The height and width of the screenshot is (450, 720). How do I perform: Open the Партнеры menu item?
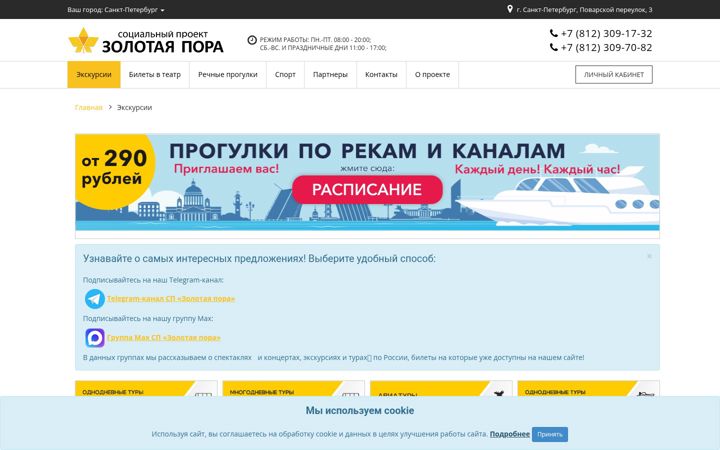click(330, 74)
